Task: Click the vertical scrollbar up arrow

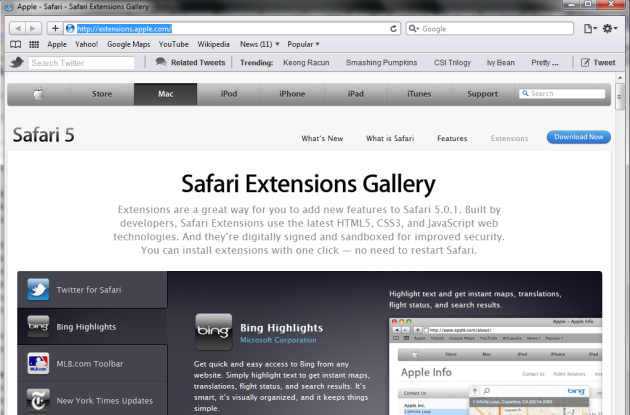Action: tap(620, 77)
